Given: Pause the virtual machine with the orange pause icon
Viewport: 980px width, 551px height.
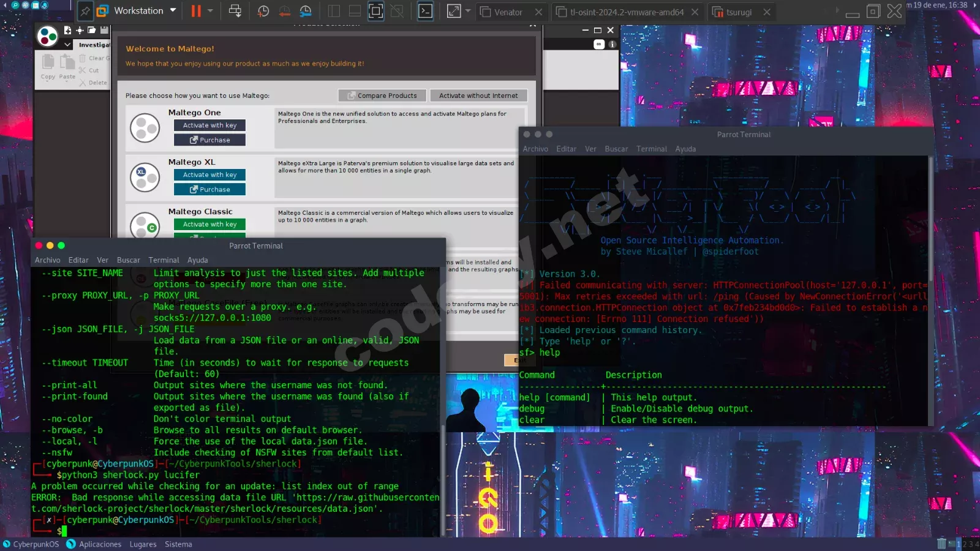Looking at the screenshot, I should tap(196, 11).
